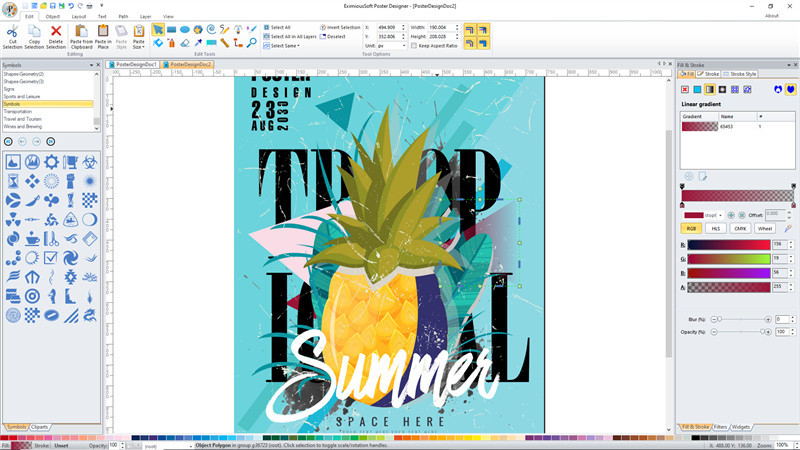Viewport: 800px width, 450px height.
Task: Click Select All button
Action: coord(277,28)
